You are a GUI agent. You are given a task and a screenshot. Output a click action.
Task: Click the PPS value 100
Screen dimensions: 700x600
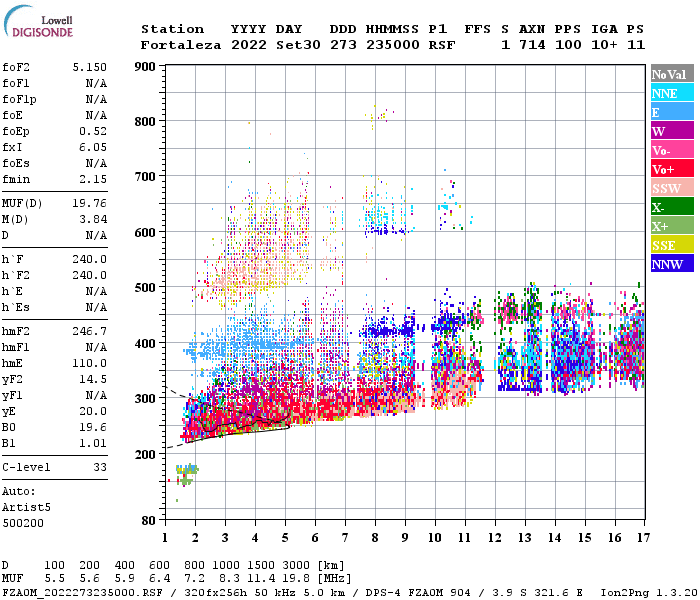568,45
